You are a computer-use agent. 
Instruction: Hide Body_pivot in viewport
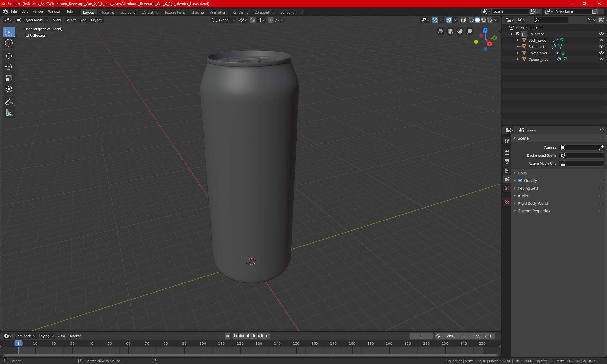[x=601, y=40]
